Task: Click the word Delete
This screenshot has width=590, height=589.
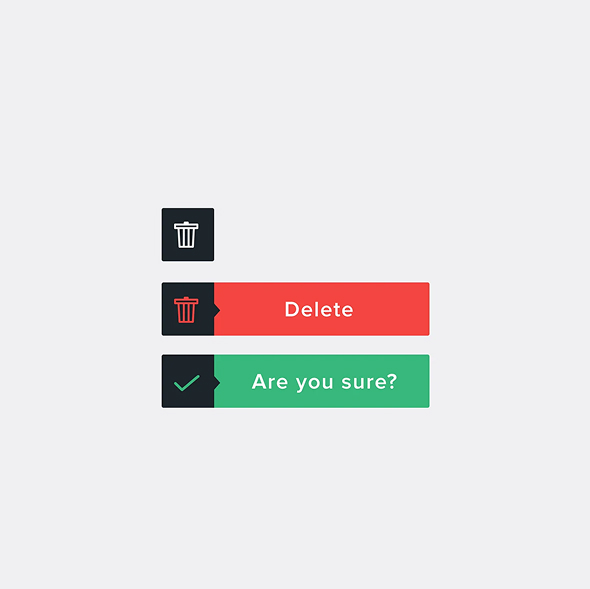Action: pyautogui.click(x=319, y=309)
